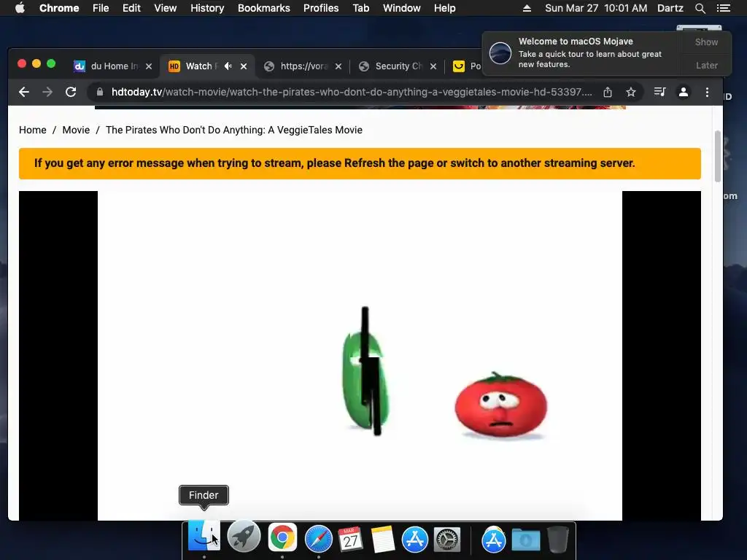The width and height of the screenshot is (747, 560).
Task: Click the share page icon
Action: tap(608, 92)
